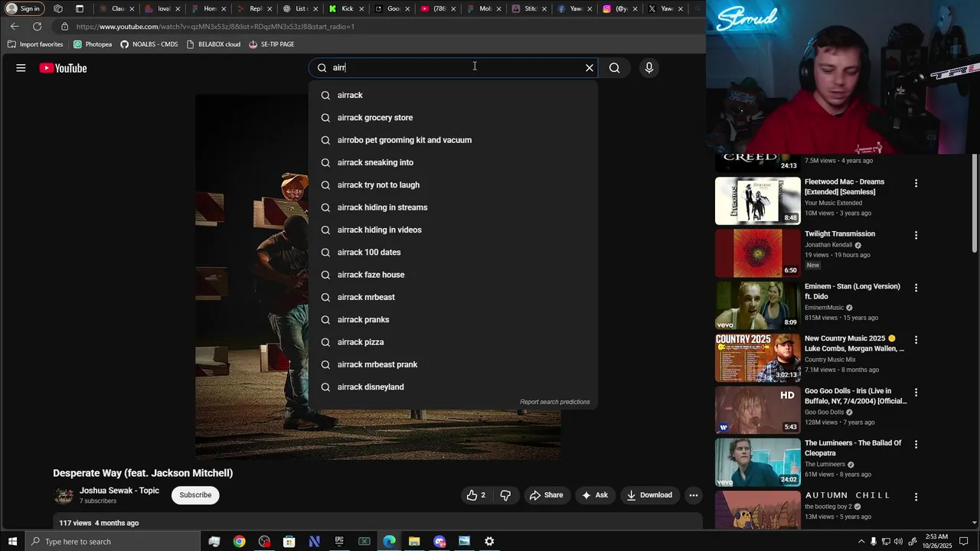Open options menu for New Country Music video
Image resolution: width=980 pixels, height=551 pixels.
[x=916, y=340]
